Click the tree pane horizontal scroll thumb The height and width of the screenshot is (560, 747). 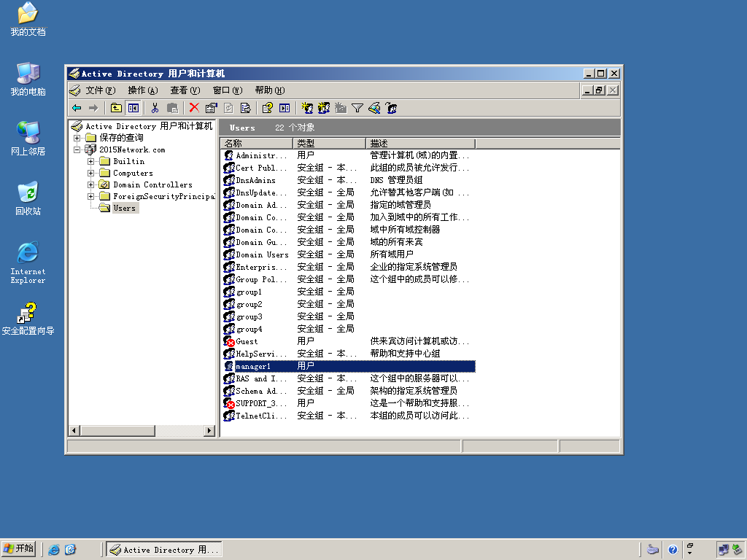click(x=117, y=430)
